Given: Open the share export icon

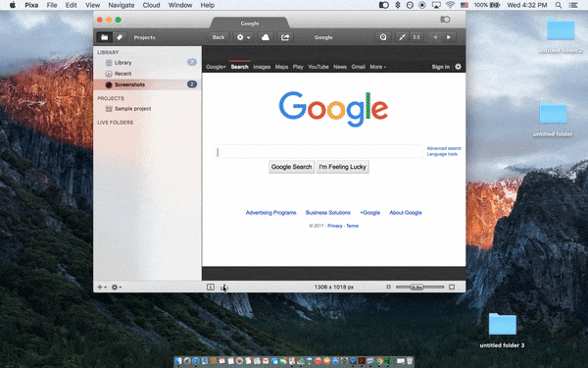Looking at the screenshot, I should (285, 37).
